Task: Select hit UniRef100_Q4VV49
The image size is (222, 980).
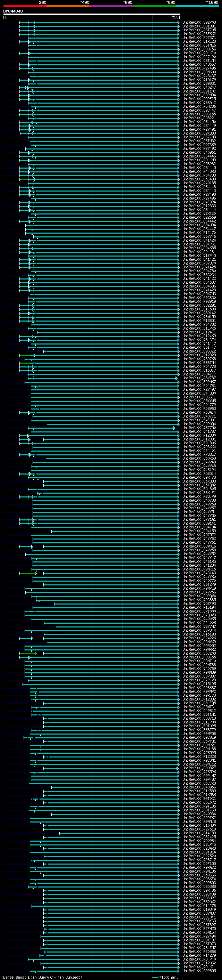Action: coord(199,462)
